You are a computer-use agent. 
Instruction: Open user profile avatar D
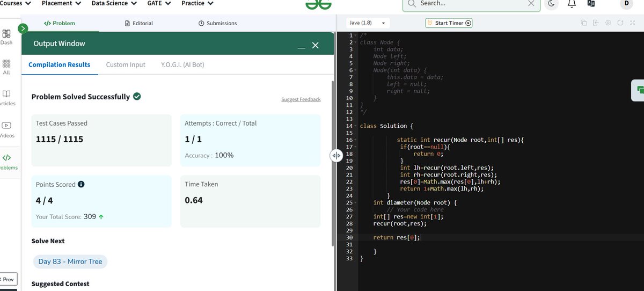pos(626,4)
